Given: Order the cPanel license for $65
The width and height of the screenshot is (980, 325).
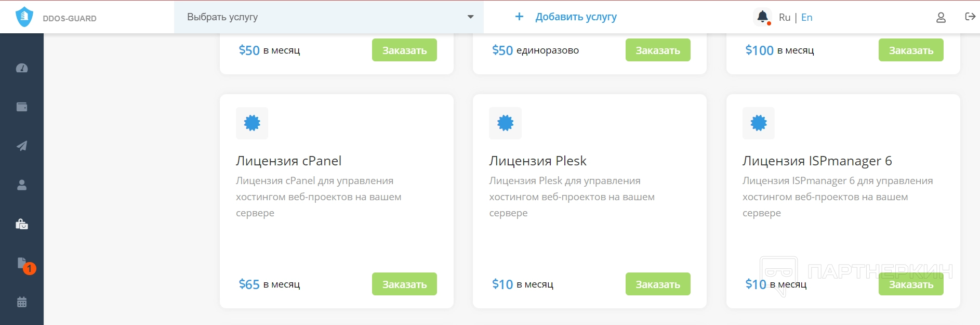Looking at the screenshot, I should 404,284.
